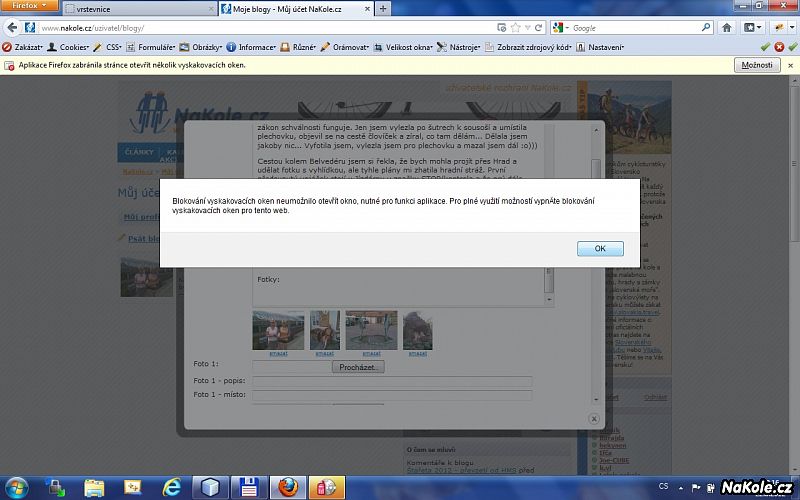
Task: Open the CSS web developer menu
Action: tap(107, 47)
